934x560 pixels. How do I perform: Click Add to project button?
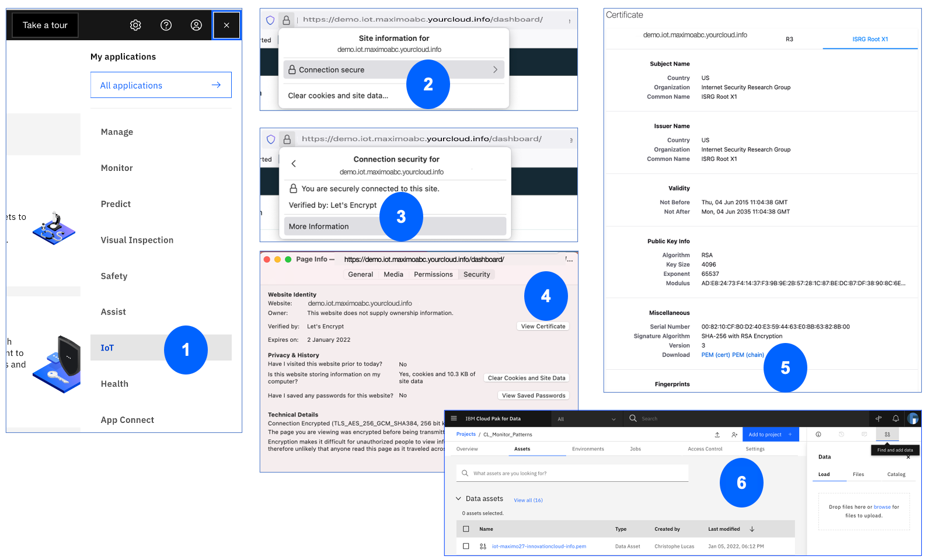click(771, 435)
